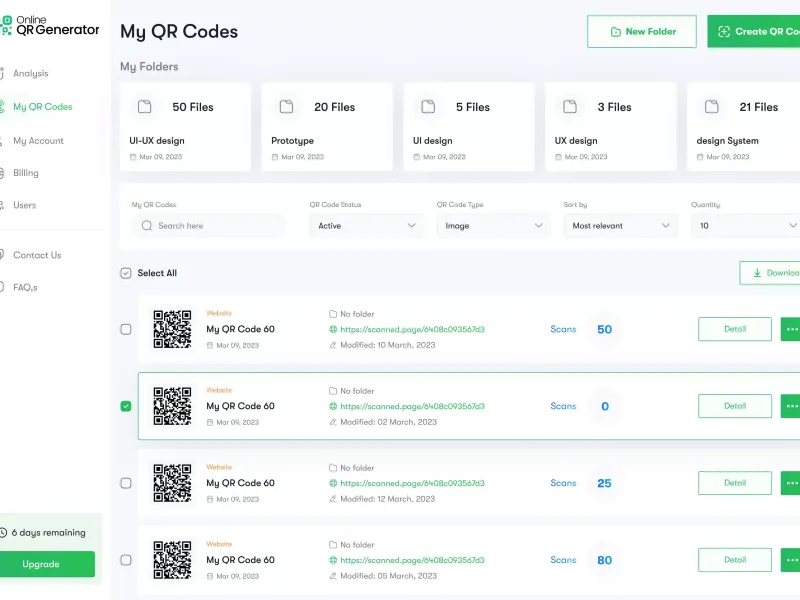
Task: Click Modified: 12 March, 2023 text
Action: [x=388, y=499]
